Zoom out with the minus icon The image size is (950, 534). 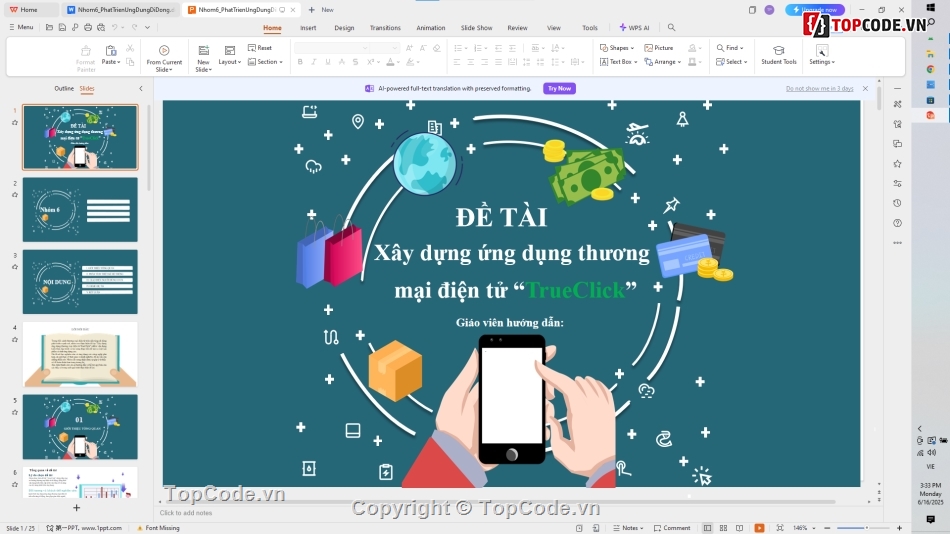coord(827,528)
